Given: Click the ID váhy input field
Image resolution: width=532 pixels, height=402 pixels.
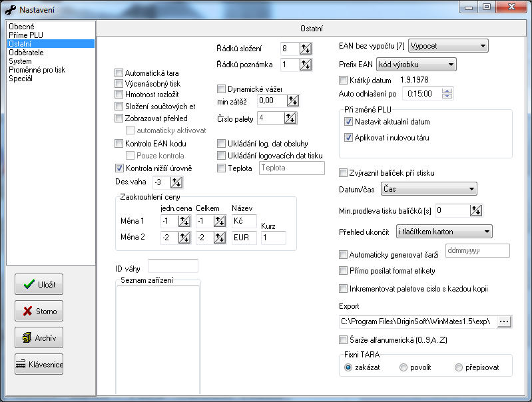Looking at the screenshot, I should tap(172, 266).
